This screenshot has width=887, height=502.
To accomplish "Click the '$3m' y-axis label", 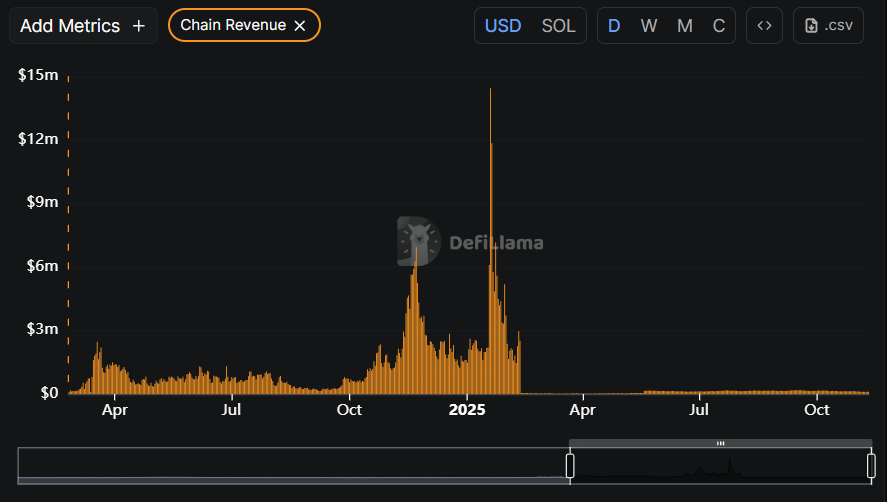I will (42, 329).
